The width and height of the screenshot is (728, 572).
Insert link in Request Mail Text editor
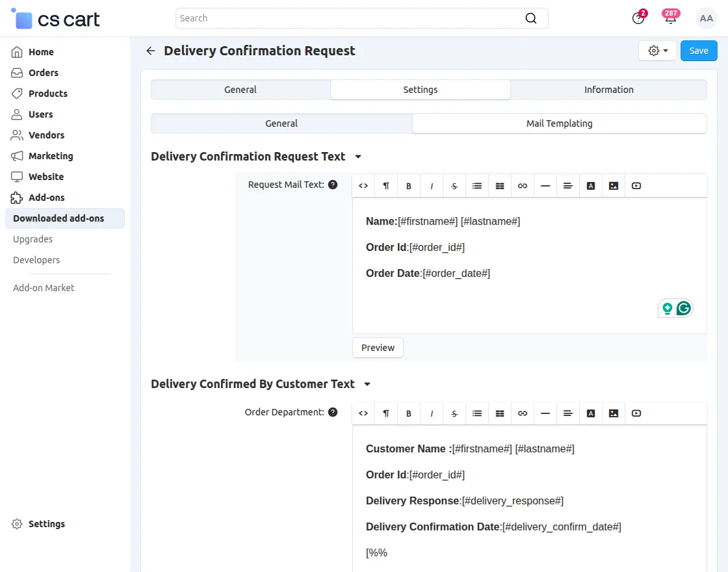[x=523, y=186]
